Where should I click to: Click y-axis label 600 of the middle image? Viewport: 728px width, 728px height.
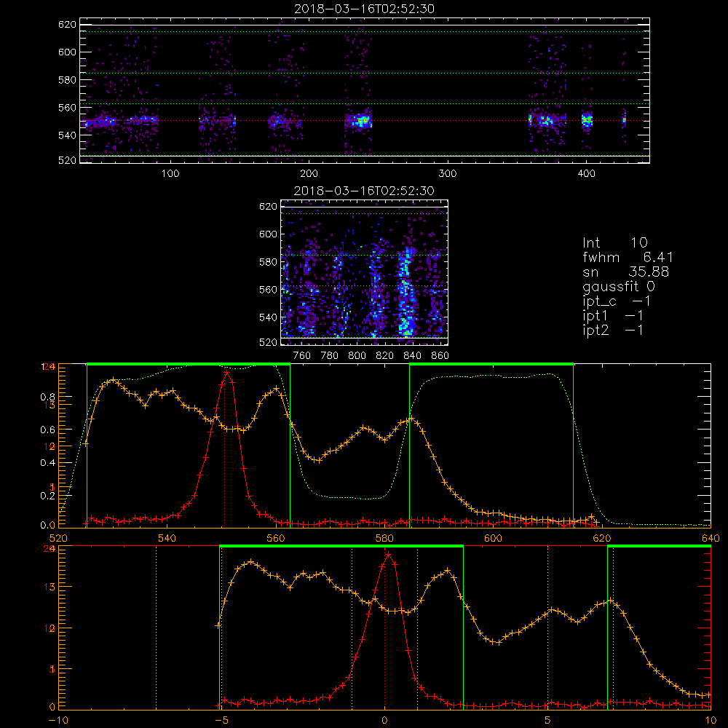point(268,234)
